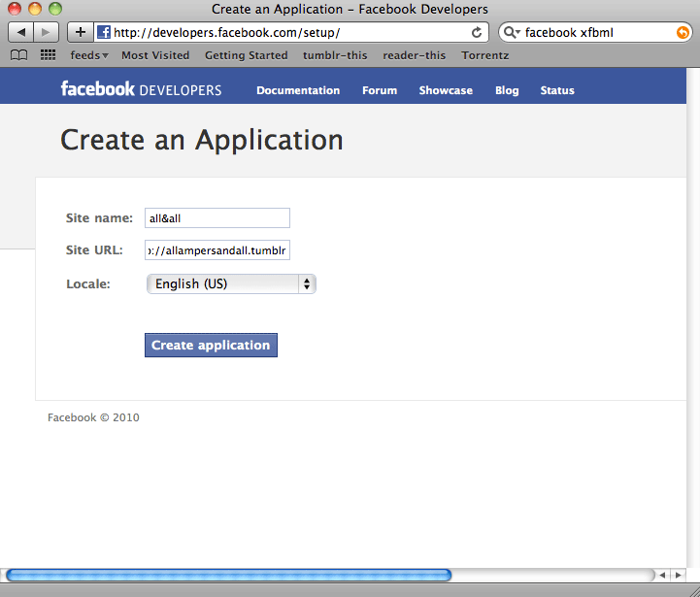Click the red close window button

click(x=15, y=9)
